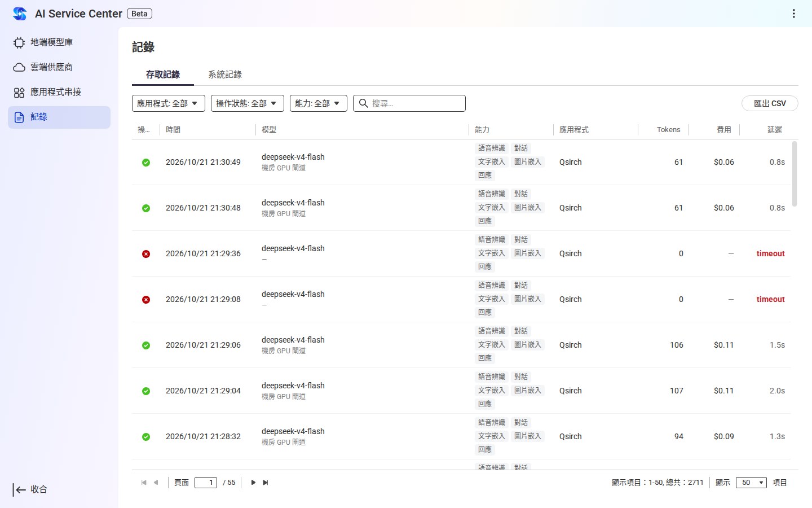Click the page number input field
Screen dimensions: 812x508
pos(206,483)
